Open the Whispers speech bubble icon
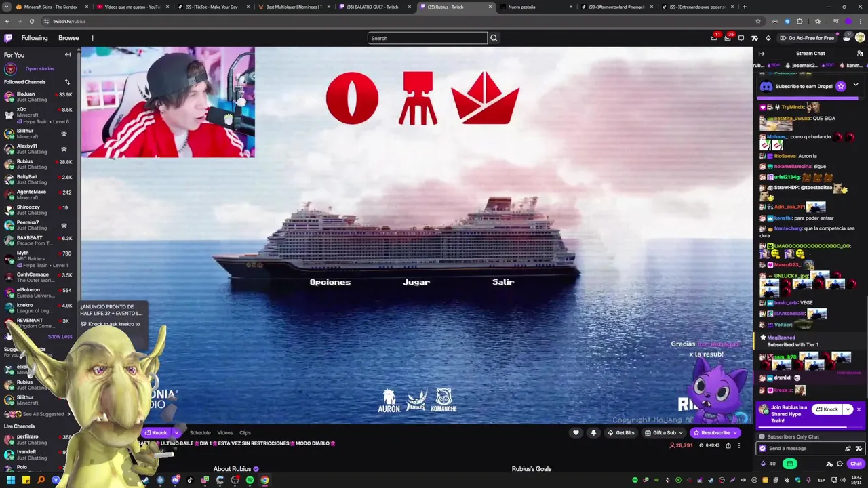 tap(741, 38)
